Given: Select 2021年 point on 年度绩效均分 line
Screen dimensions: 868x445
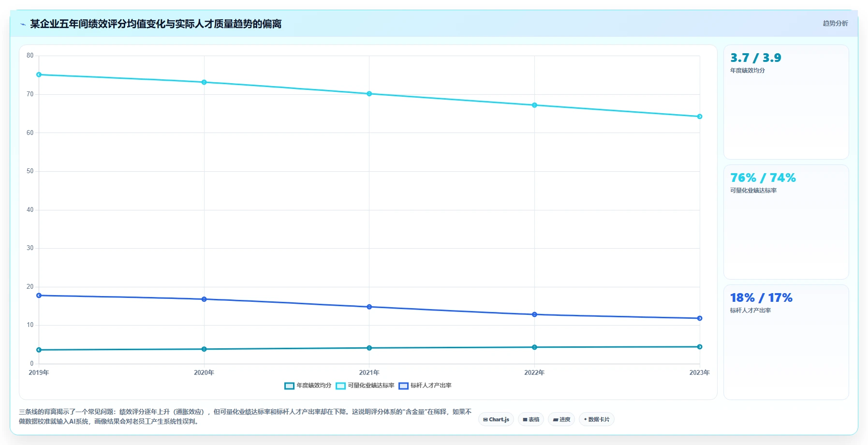Looking at the screenshot, I should click(x=369, y=348).
